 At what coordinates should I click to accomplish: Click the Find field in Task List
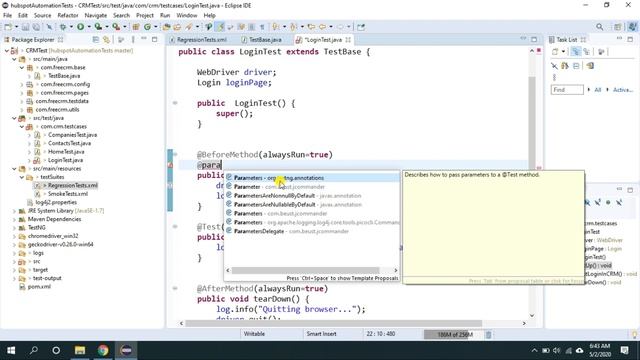point(567,90)
